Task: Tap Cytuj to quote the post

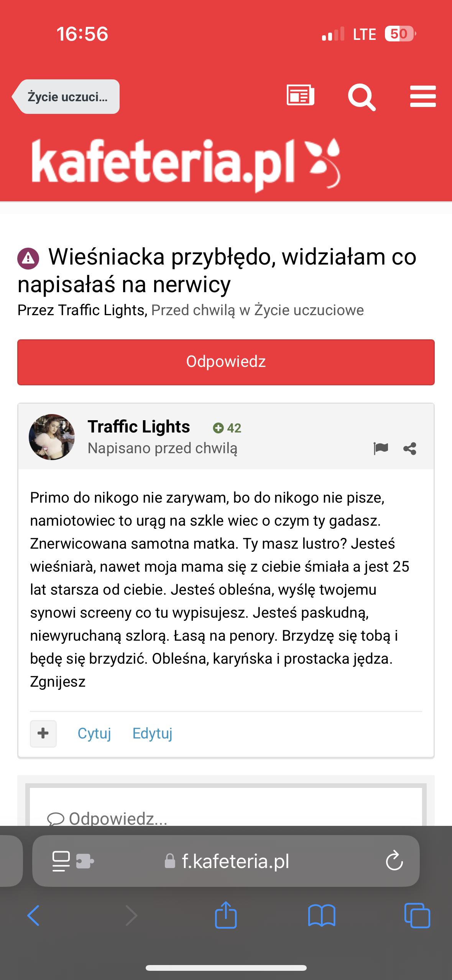Action: point(94,733)
